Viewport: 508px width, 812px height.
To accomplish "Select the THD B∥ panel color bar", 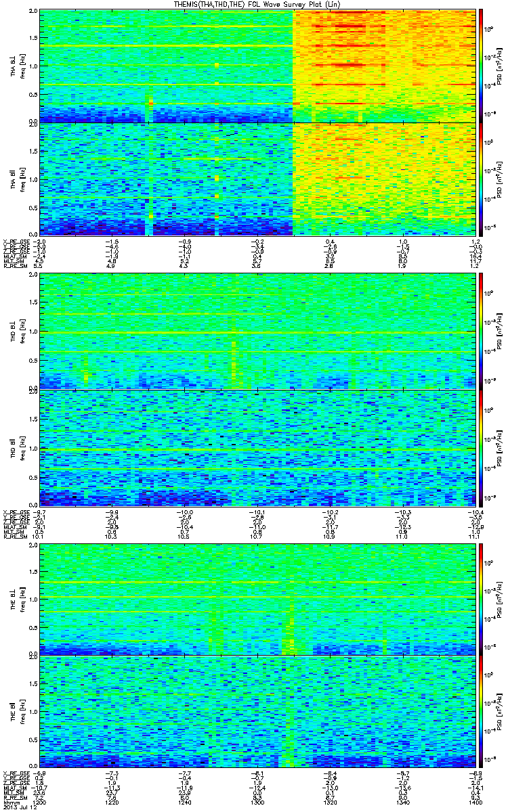I will coord(482,448).
